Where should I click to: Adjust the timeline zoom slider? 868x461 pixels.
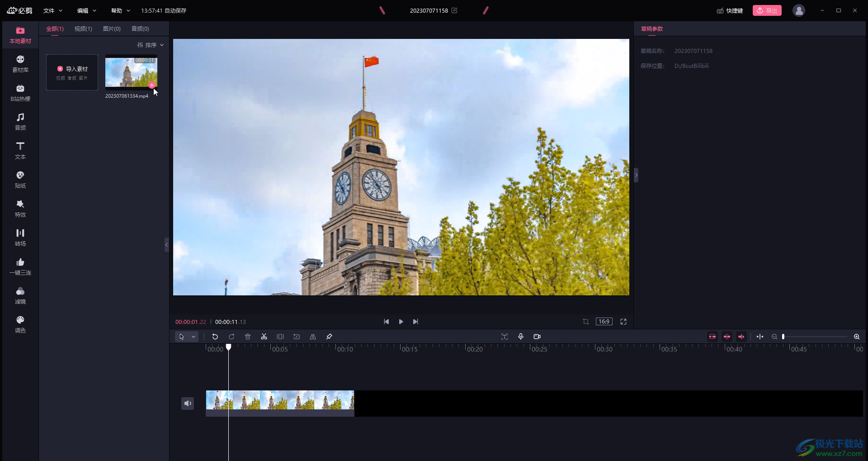[x=815, y=337]
